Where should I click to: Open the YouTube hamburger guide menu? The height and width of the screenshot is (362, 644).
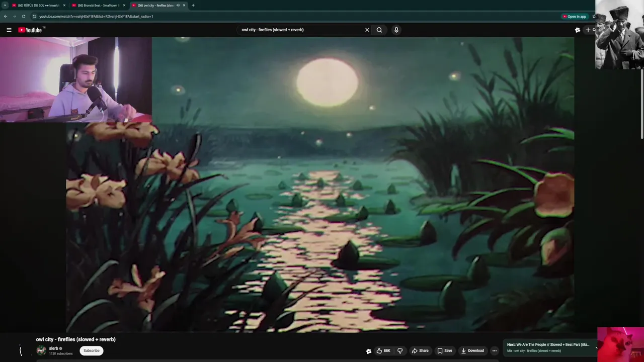click(x=9, y=30)
